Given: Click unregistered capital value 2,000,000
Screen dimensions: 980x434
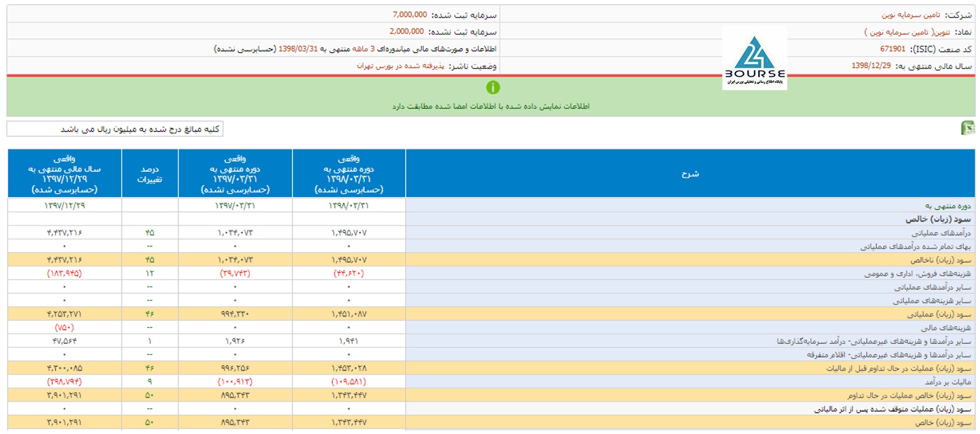Looking at the screenshot, I should tap(406, 31).
